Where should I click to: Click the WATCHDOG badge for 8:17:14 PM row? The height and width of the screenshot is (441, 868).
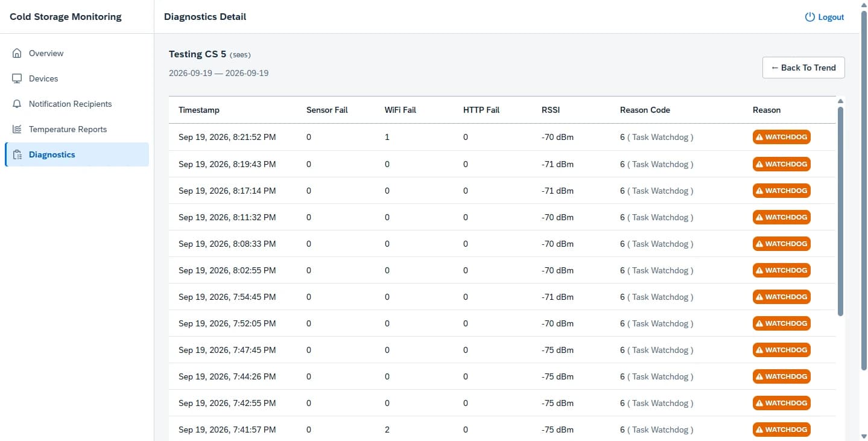[x=781, y=191]
